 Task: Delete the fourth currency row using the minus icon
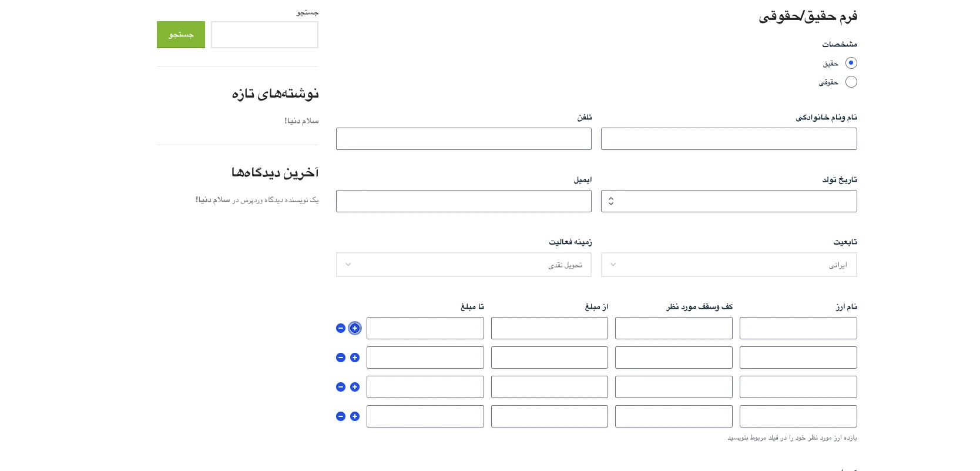[341, 416]
